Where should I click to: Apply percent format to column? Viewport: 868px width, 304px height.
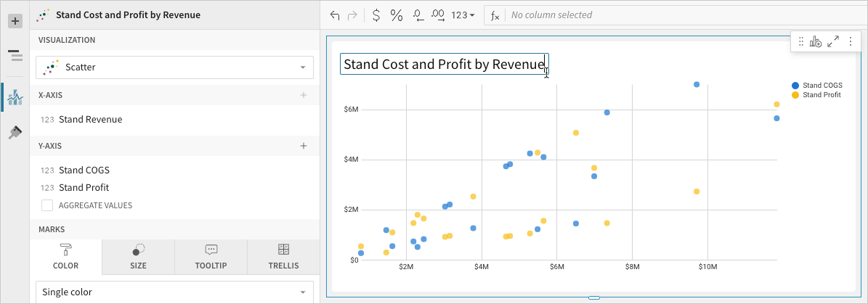pos(396,15)
